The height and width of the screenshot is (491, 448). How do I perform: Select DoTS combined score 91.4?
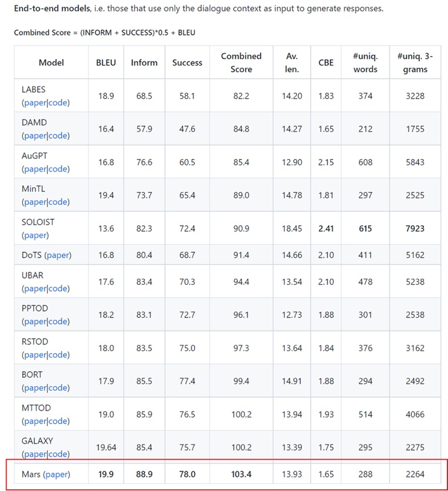[x=241, y=255]
